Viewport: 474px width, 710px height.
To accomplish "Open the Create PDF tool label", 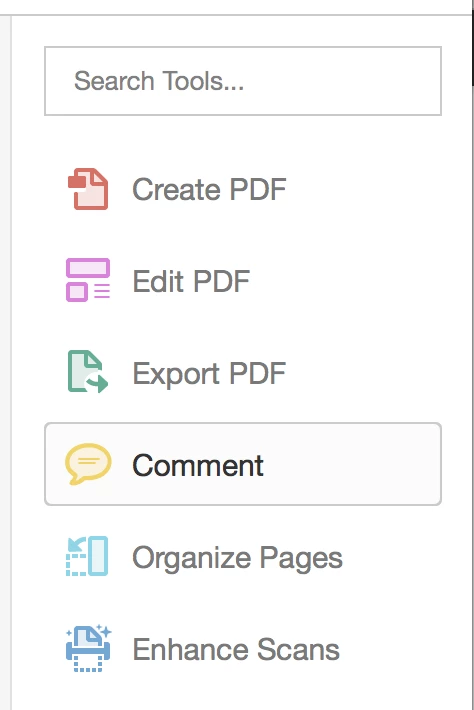I will pos(209,189).
